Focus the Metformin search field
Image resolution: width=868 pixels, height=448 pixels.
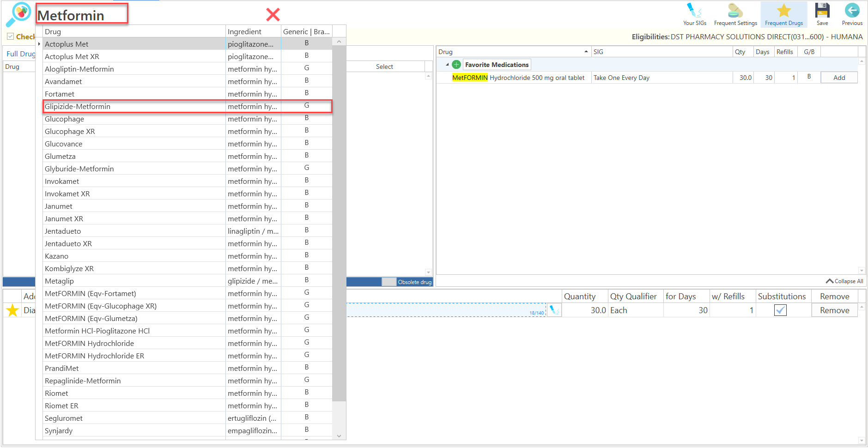82,15
